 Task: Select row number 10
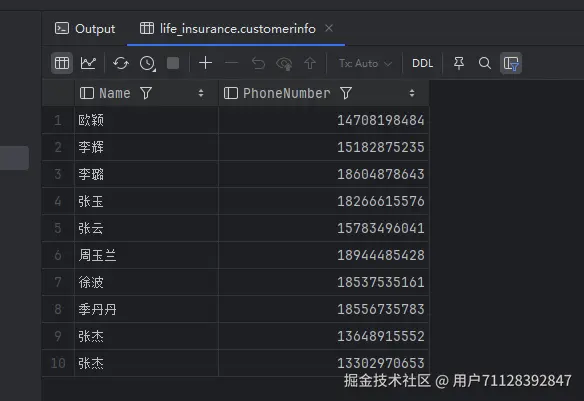(58, 363)
